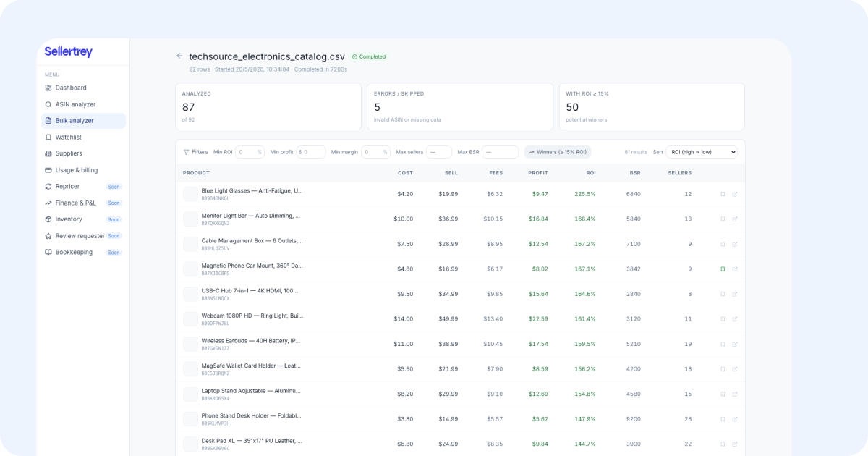This screenshot has height=456, width=868.
Task: Open Blue Light Glasses listing via external link icon
Action: tap(735, 194)
